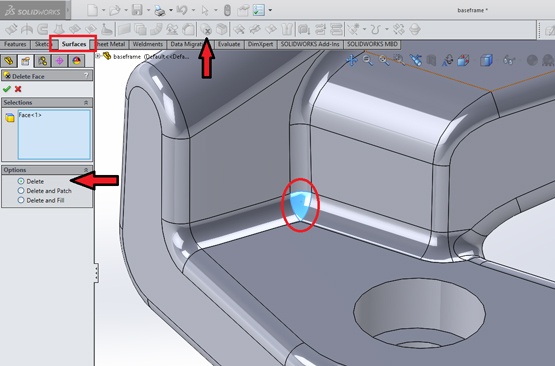Screen dimensions: 555x366
Task: Switch to the DimXpert tab
Action: (x=261, y=44)
